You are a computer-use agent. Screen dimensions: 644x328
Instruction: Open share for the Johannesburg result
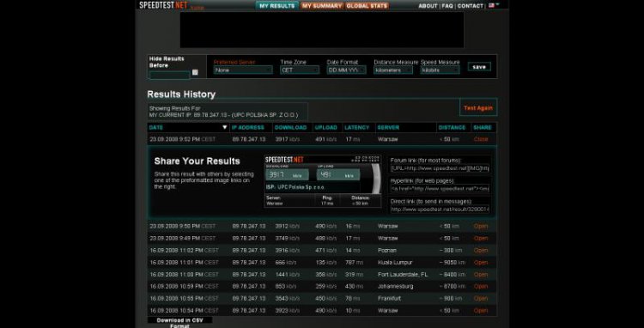(481, 286)
